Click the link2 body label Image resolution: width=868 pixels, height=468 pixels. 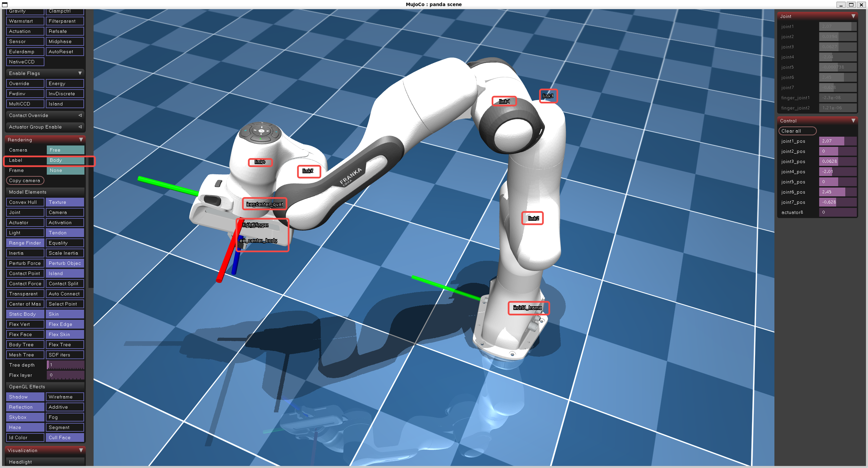click(x=533, y=218)
